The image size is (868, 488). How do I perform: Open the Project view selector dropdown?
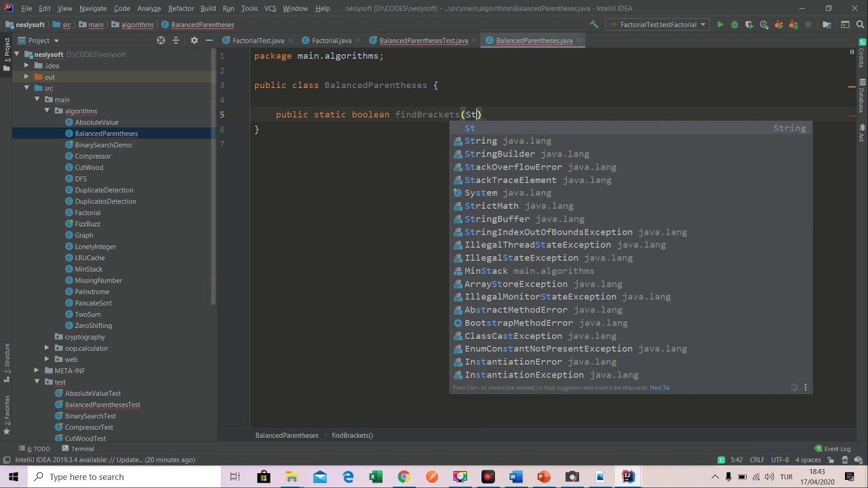click(x=39, y=40)
